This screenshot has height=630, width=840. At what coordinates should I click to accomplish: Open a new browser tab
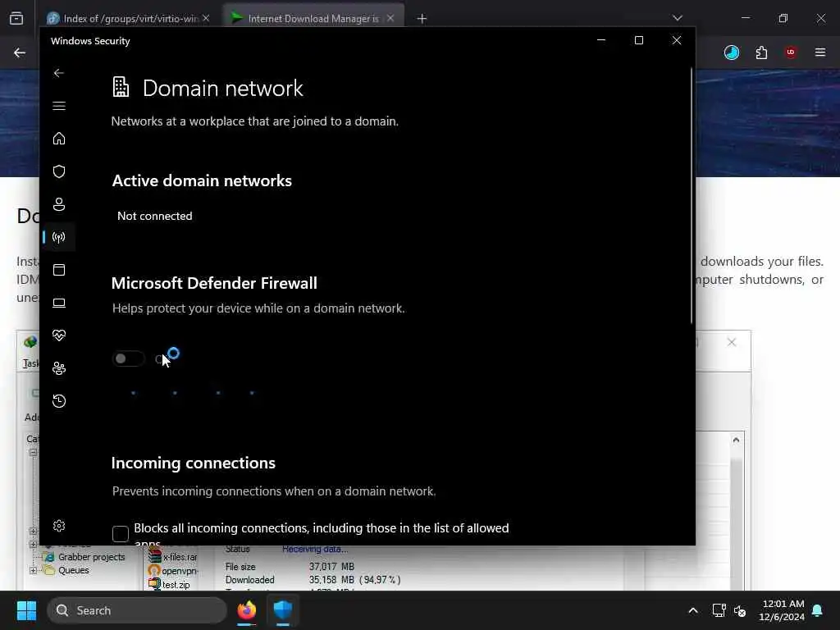[x=422, y=19]
